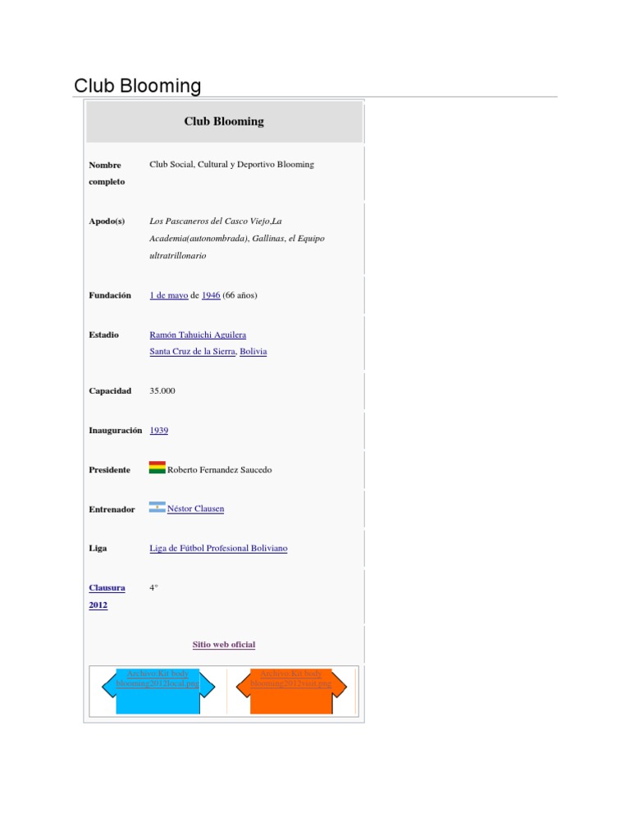Visit the "Sitio web oficial" link
Image resolution: width=630 pixels, height=840 pixels.
224,645
